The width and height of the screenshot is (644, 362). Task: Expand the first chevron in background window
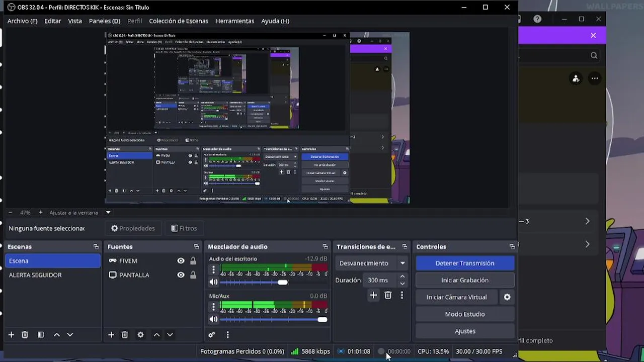(x=587, y=221)
